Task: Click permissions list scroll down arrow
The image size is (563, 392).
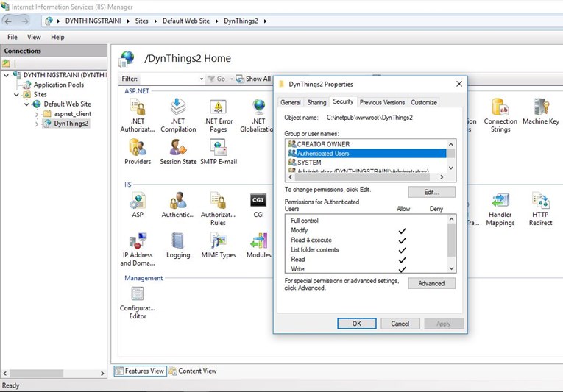Action: click(x=452, y=268)
